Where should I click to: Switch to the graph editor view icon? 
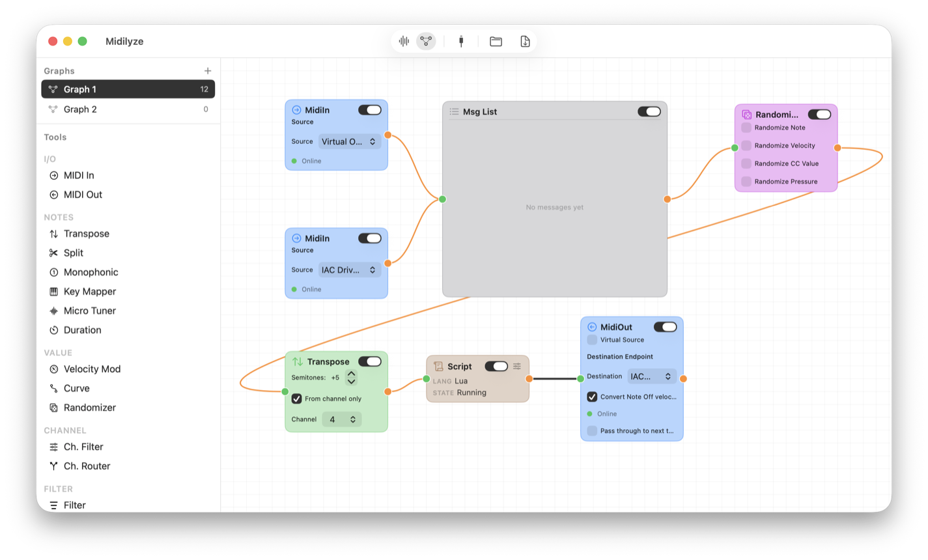(426, 40)
